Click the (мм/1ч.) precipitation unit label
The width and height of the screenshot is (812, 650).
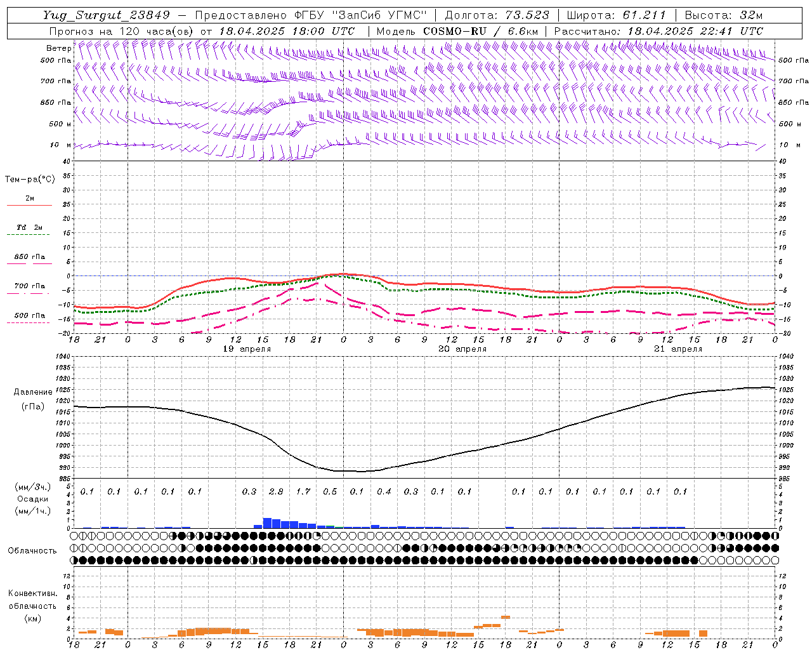click(x=34, y=512)
